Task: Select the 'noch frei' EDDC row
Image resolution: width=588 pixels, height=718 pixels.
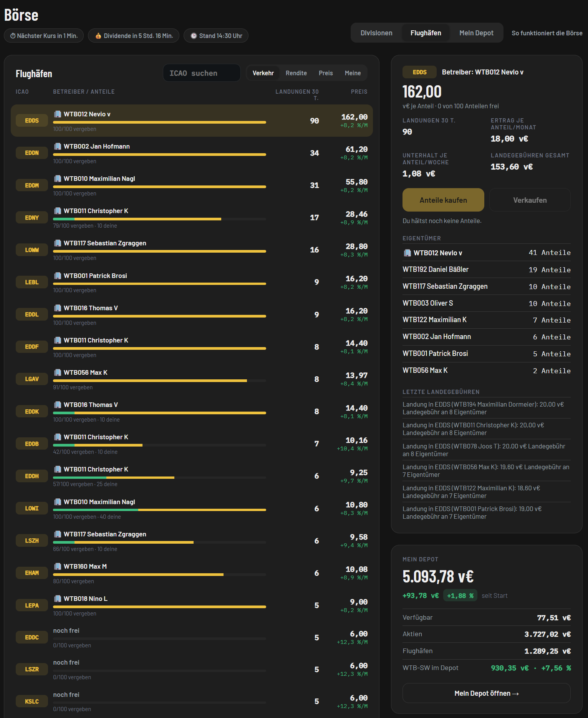Action: click(192, 637)
